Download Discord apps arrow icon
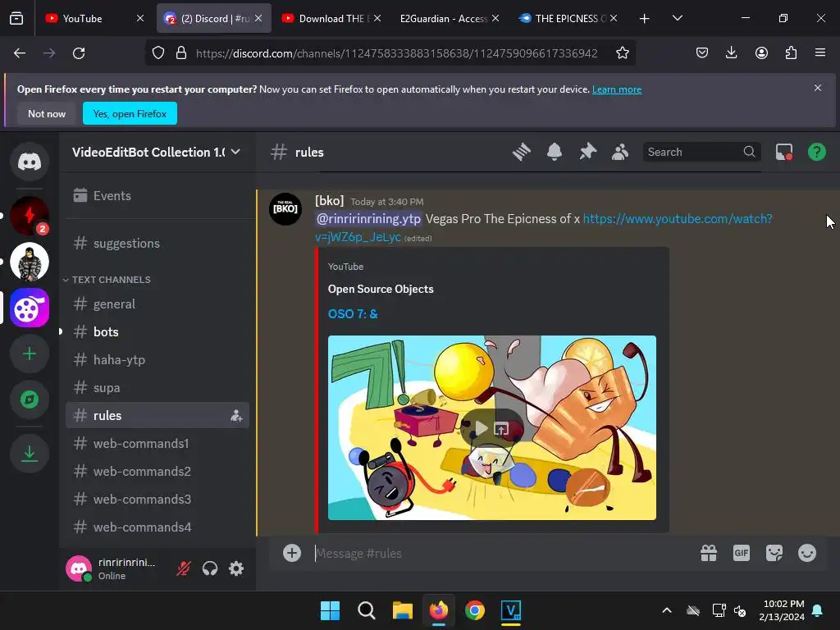 [30, 454]
